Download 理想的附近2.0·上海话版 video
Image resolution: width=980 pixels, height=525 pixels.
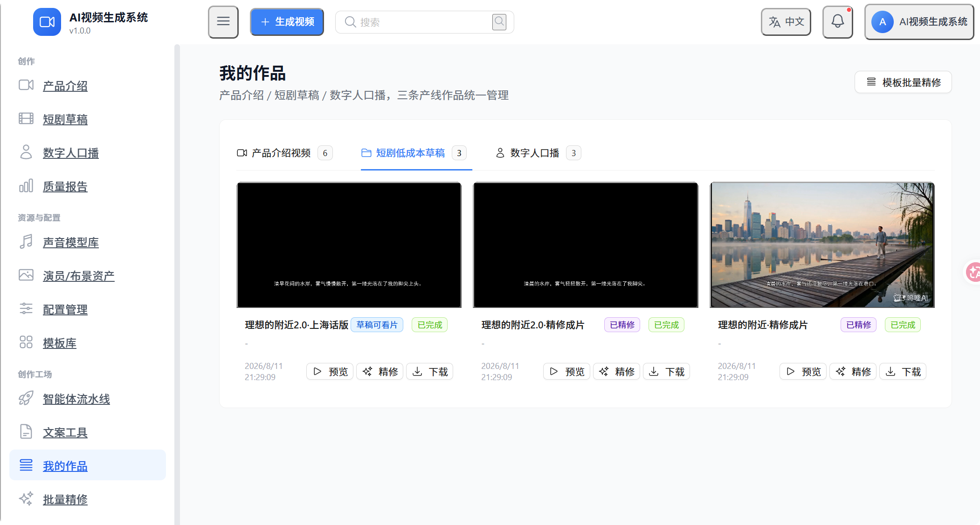[x=430, y=372]
